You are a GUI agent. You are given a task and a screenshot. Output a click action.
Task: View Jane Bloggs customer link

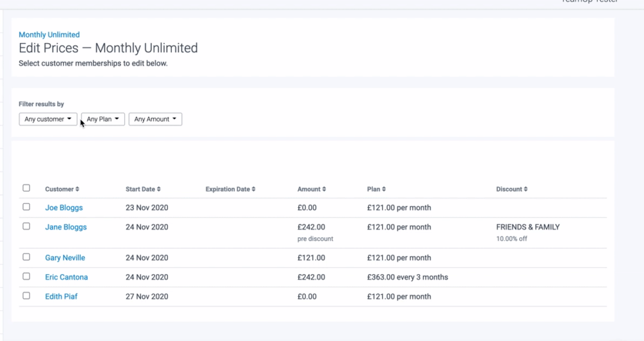coord(66,227)
